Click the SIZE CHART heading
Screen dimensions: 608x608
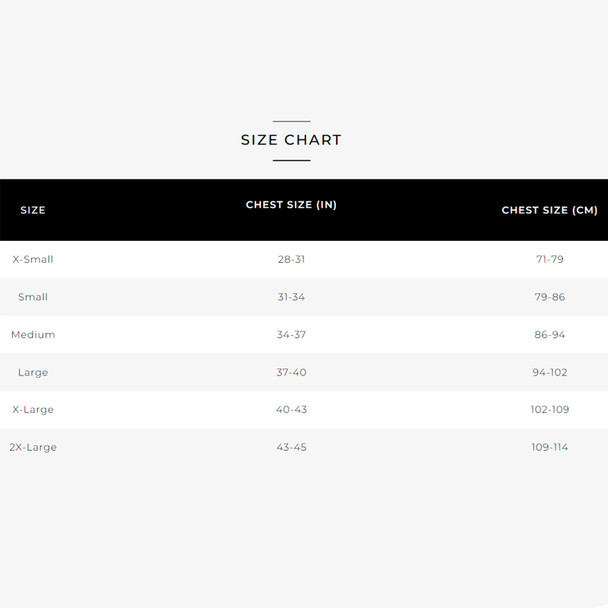coord(291,140)
